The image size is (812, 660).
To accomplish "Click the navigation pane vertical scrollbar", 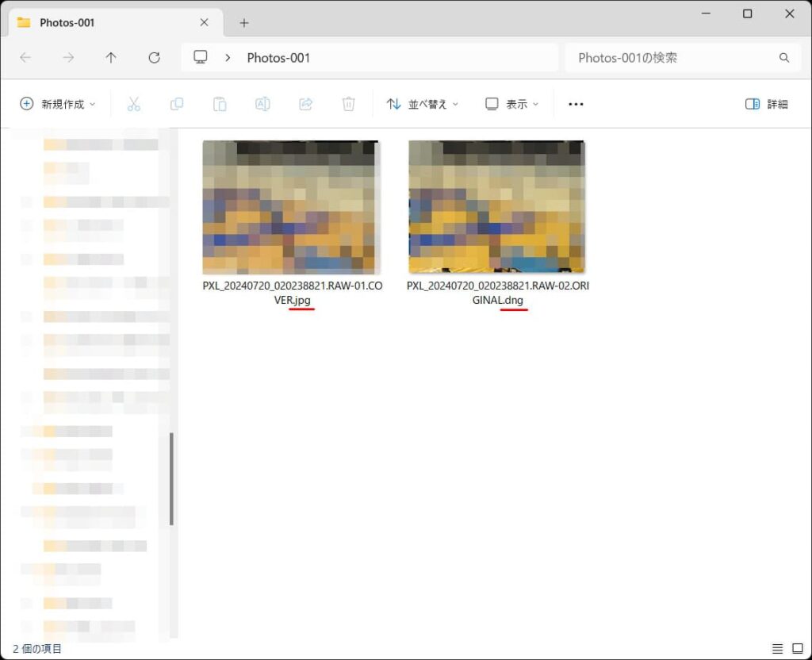I will pyautogui.click(x=172, y=478).
